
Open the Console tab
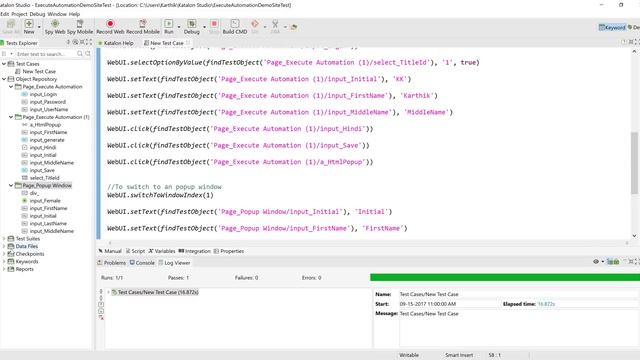[x=142, y=263]
